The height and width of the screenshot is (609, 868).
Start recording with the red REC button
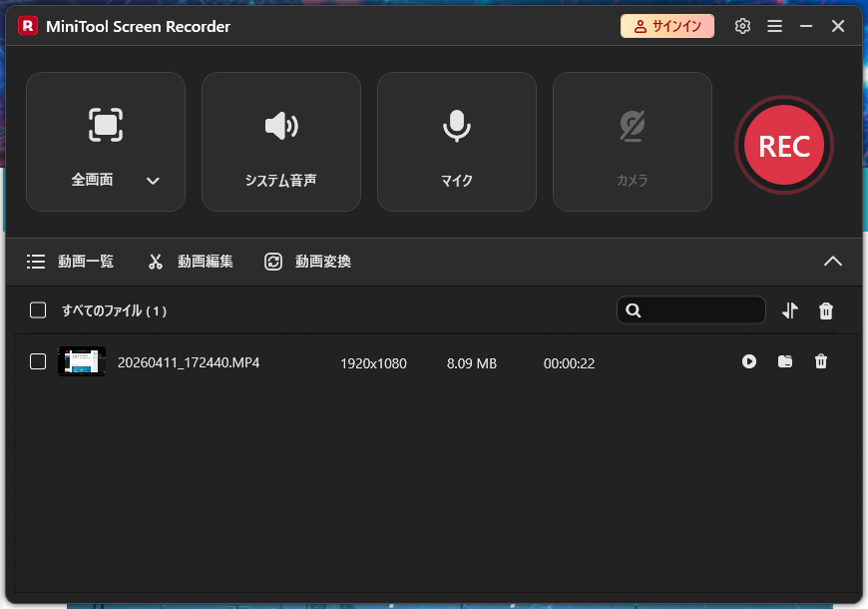[x=783, y=146]
